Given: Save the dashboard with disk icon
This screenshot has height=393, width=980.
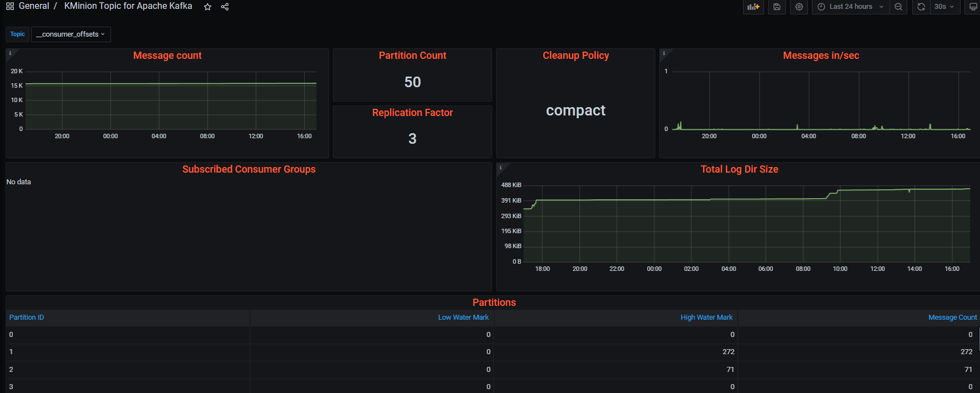Looking at the screenshot, I should pos(777,7).
